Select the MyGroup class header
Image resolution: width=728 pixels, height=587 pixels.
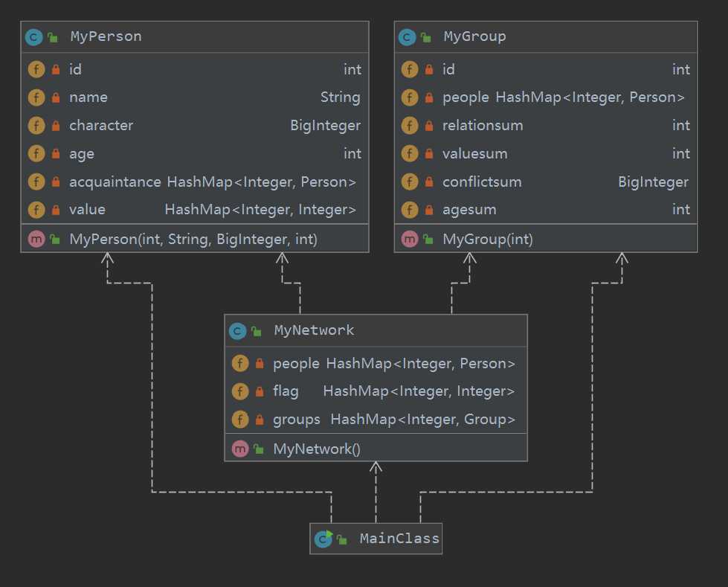click(x=474, y=36)
